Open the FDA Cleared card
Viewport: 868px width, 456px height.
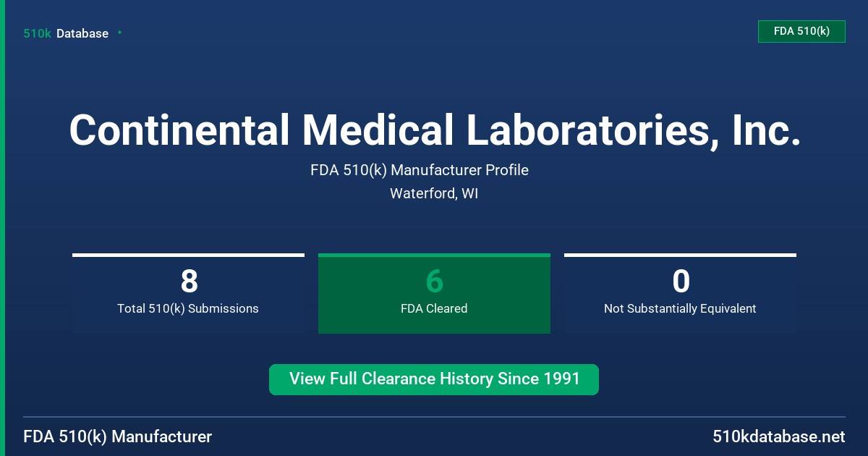pyautogui.click(x=434, y=293)
